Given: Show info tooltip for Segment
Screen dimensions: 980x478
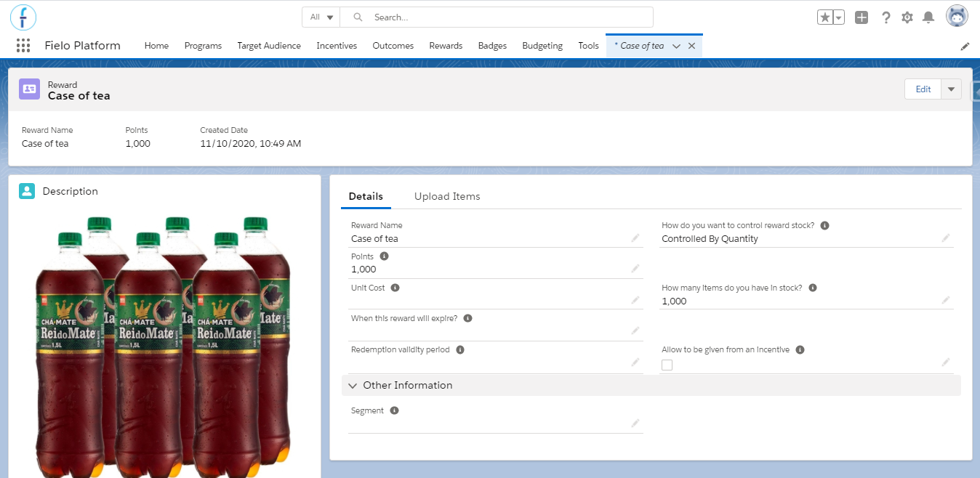Looking at the screenshot, I should pos(394,410).
